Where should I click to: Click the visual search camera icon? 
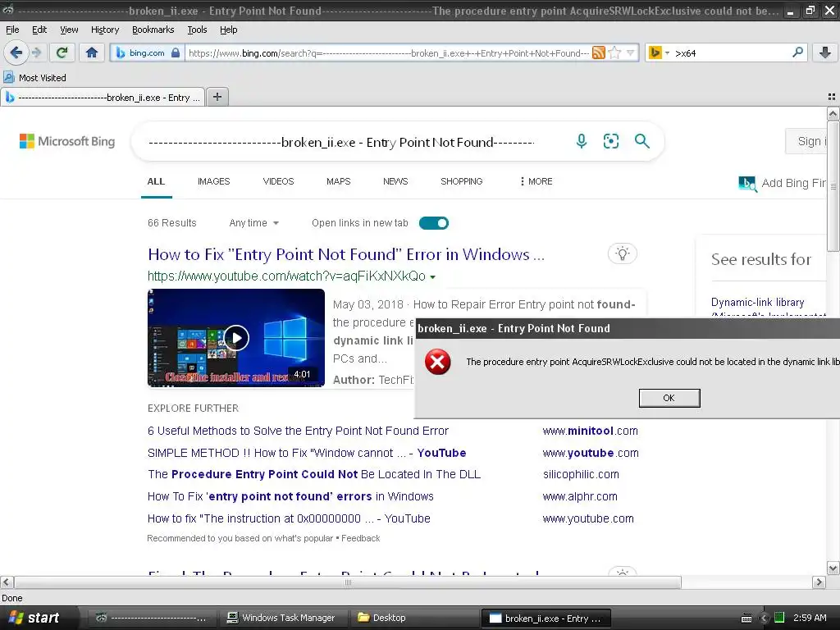(x=610, y=141)
